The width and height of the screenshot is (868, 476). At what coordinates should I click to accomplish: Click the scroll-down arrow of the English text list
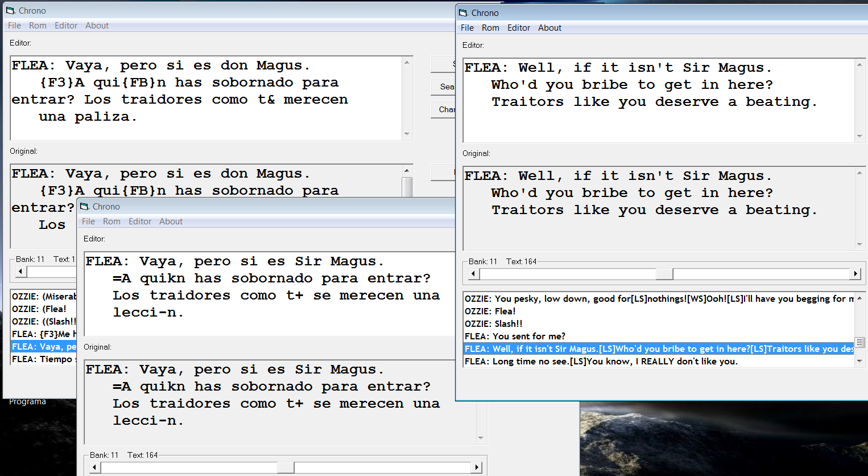click(x=859, y=361)
